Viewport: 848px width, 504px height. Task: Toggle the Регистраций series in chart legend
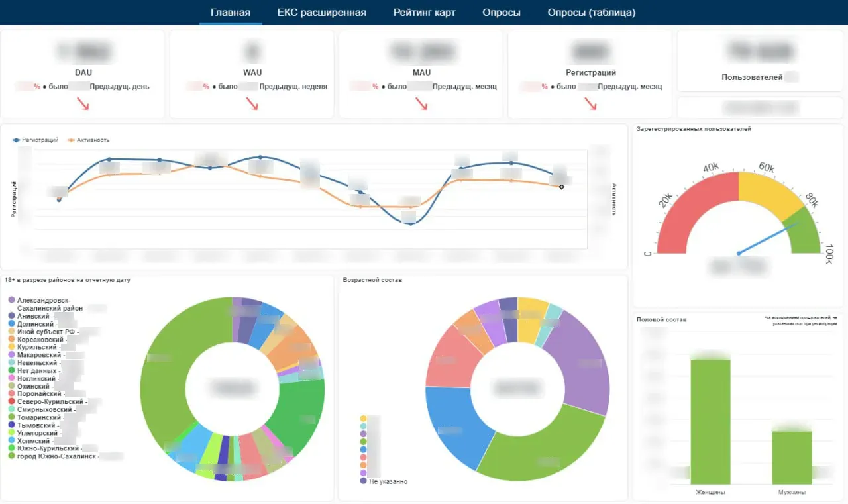[x=36, y=140]
